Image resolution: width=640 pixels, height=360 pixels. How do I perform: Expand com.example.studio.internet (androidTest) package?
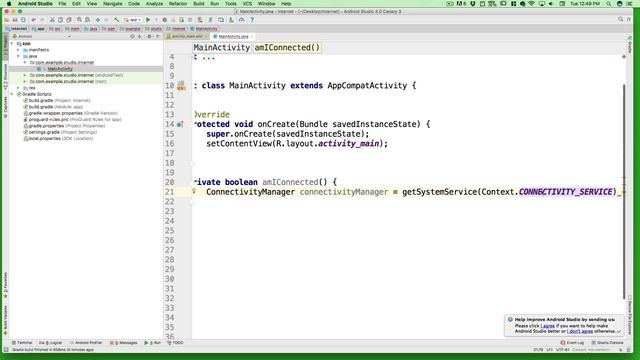25,75
